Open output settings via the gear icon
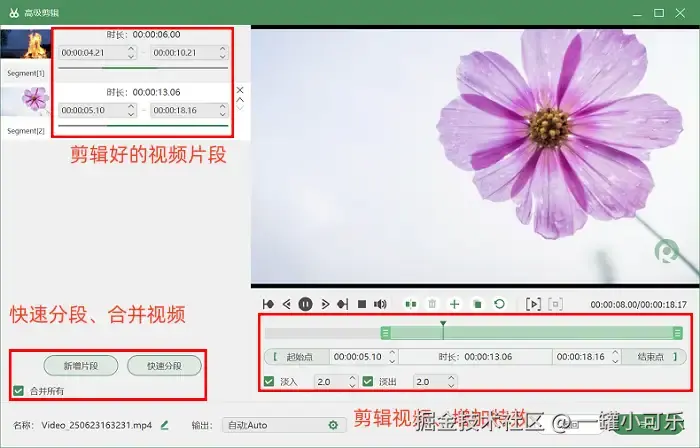Image resolution: width=700 pixels, height=448 pixels. [x=333, y=425]
